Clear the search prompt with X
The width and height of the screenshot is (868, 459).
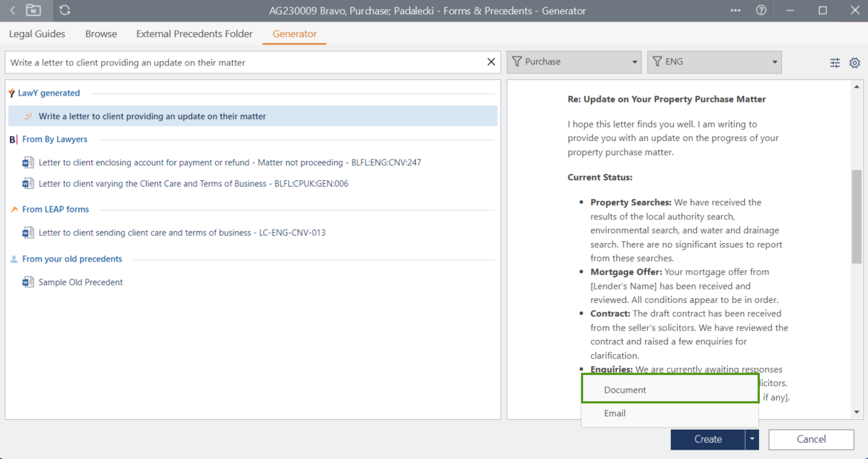point(491,62)
